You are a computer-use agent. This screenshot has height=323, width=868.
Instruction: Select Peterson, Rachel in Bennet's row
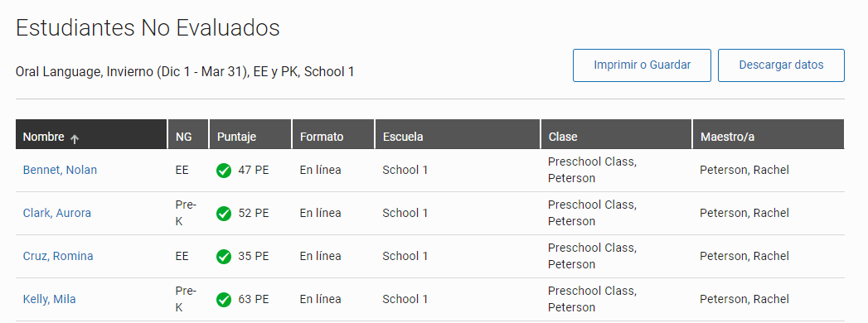pos(744,170)
